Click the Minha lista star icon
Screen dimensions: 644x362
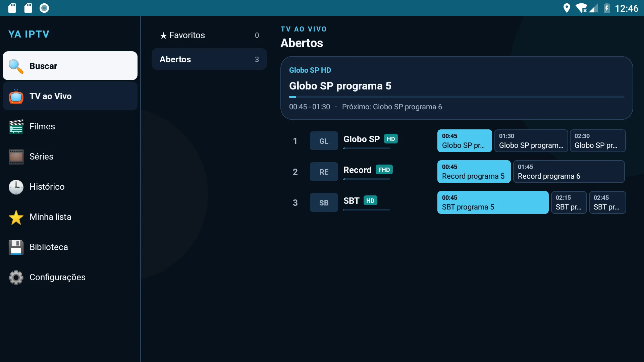pos(16,217)
